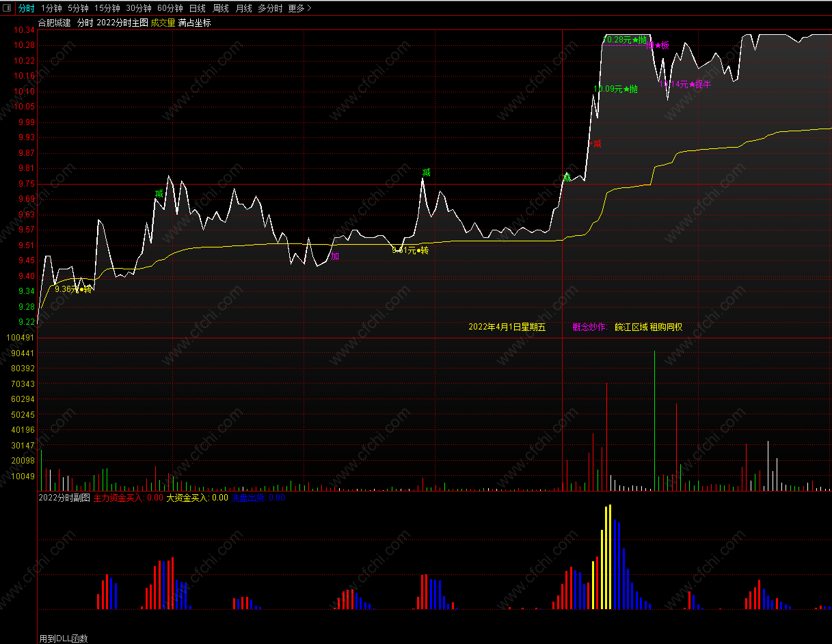Viewport: 832px width, 644px height.
Task: Click the 概念炒作: label
Action: pyautogui.click(x=590, y=327)
